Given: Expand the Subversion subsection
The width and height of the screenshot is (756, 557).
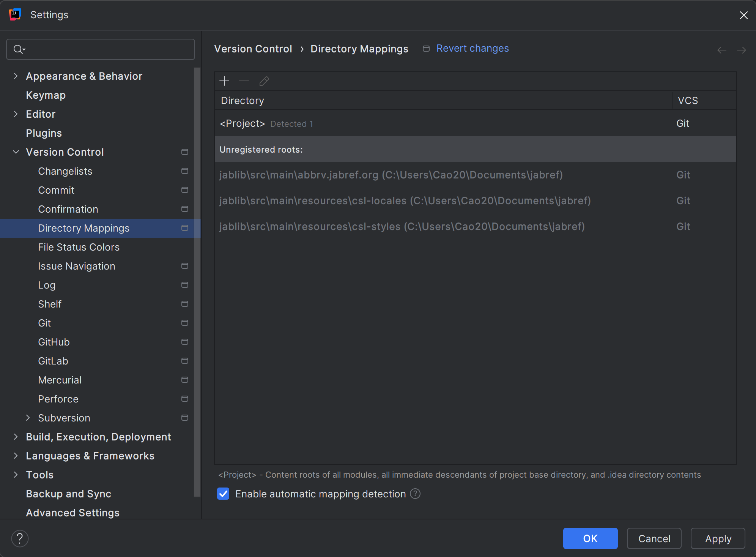Looking at the screenshot, I should [x=28, y=418].
